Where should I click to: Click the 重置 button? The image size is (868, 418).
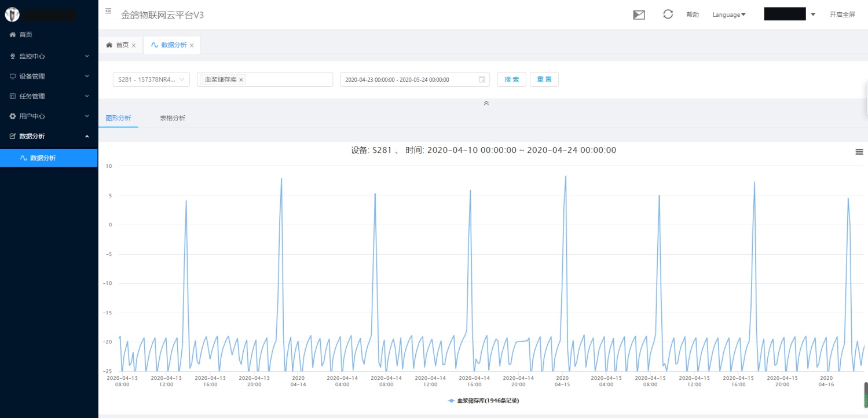pyautogui.click(x=544, y=80)
